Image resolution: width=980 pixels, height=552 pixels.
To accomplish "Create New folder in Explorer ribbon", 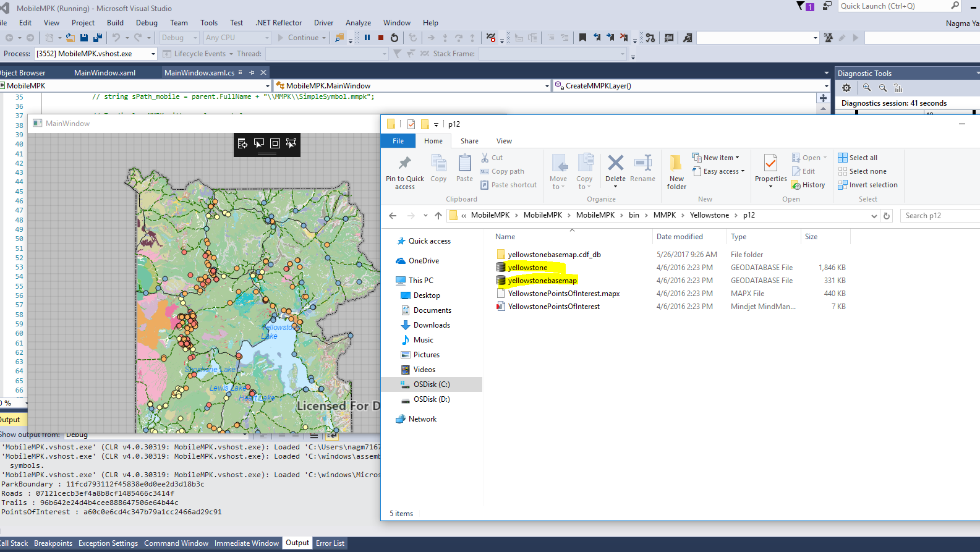I will pos(676,172).
